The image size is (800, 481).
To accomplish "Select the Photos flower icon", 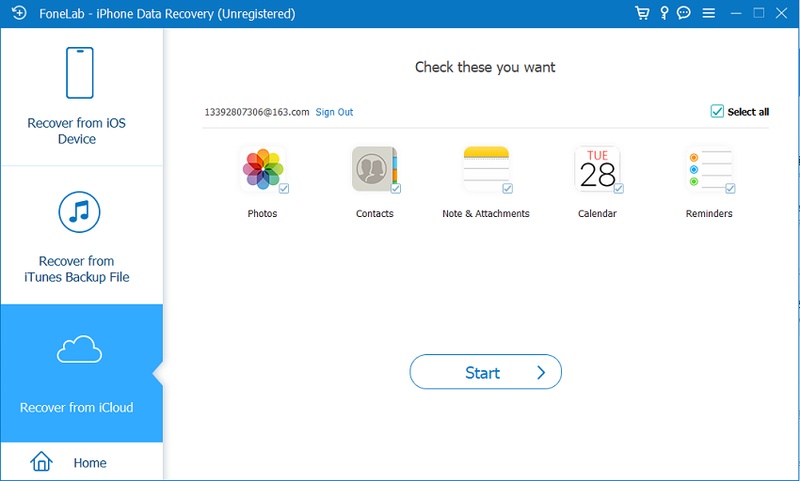I will click(x=262, y=169).
